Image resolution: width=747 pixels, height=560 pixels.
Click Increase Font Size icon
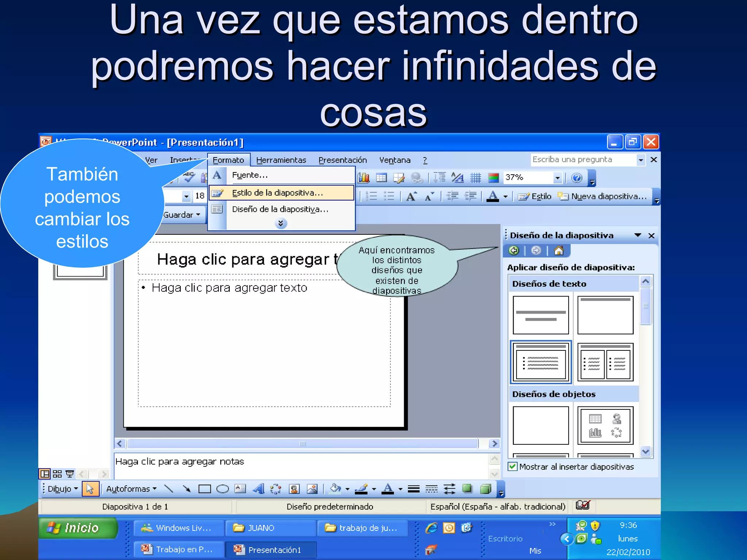point(411,197)
